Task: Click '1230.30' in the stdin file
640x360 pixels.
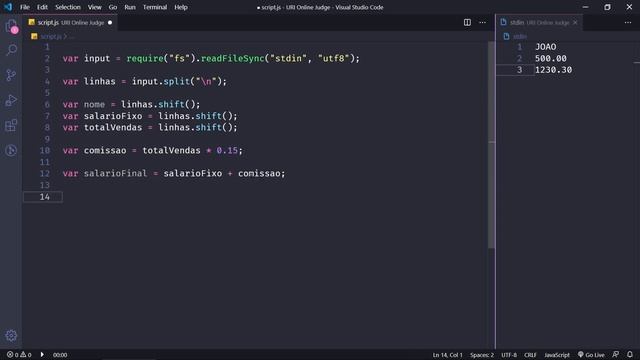Action: click(x=553, y=70)
